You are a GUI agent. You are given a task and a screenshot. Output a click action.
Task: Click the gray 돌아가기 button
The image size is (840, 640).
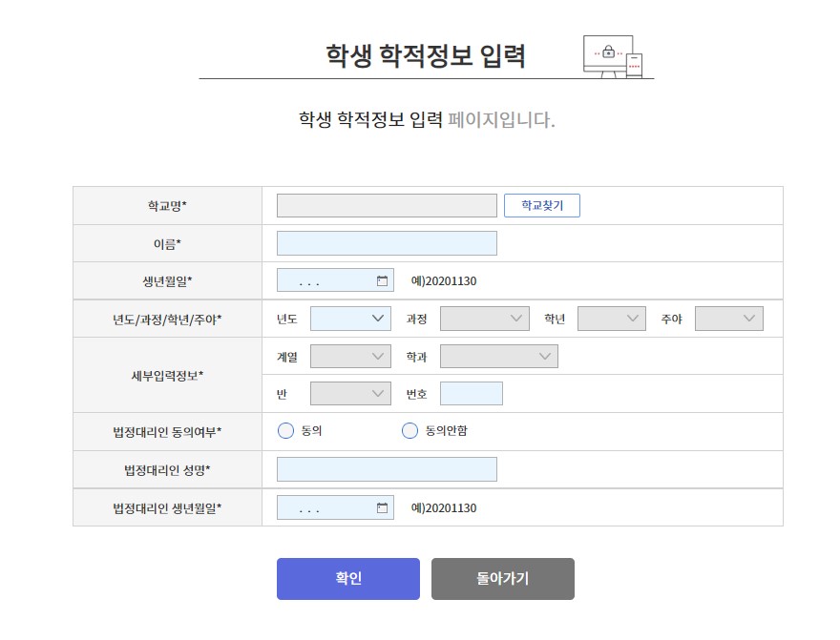(x=503, y=579)
